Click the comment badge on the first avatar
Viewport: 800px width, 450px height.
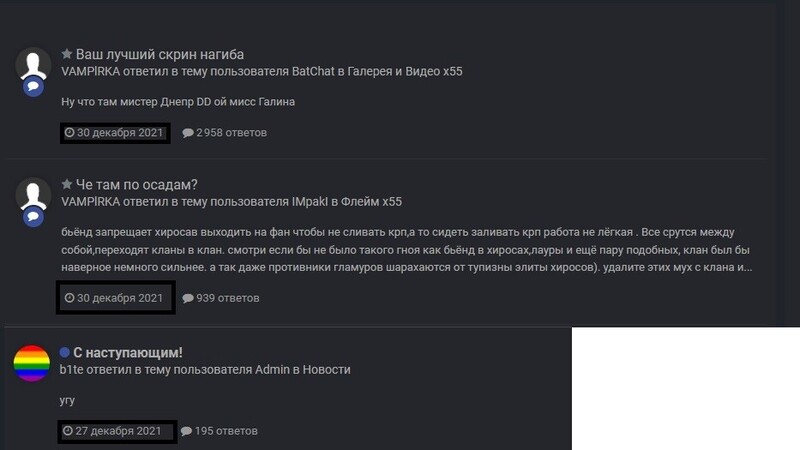33,87
